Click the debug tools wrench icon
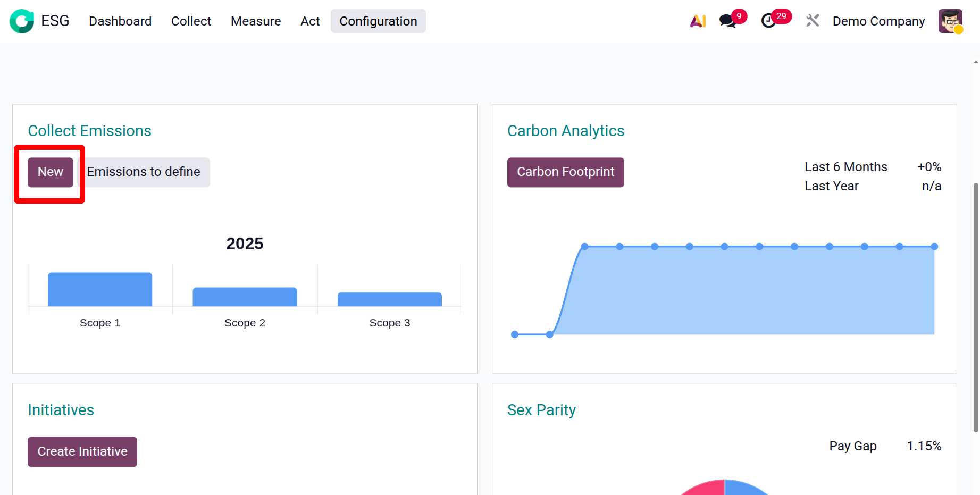The width and height of the screenshot is (980, 495). pyautogui.click(x=812, y=21)
